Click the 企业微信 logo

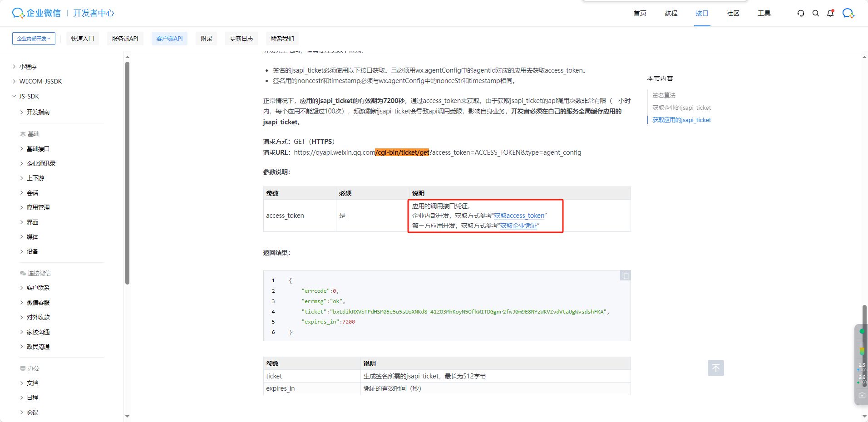click(35, 13)
